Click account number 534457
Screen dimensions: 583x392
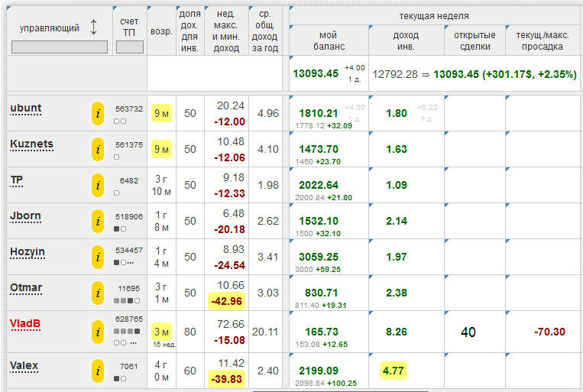129,251
